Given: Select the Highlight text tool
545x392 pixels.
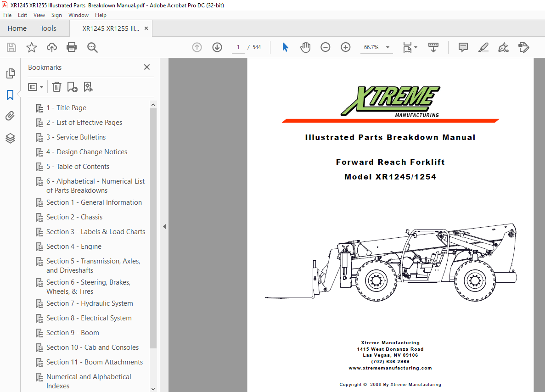Looking at the screenshot, I should click(483, 47).
